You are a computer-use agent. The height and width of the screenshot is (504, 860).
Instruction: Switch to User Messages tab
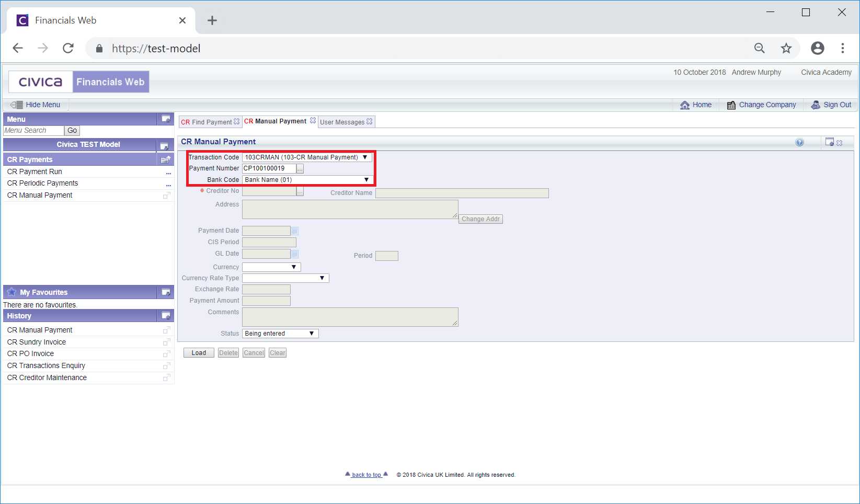tap(342, 122)
